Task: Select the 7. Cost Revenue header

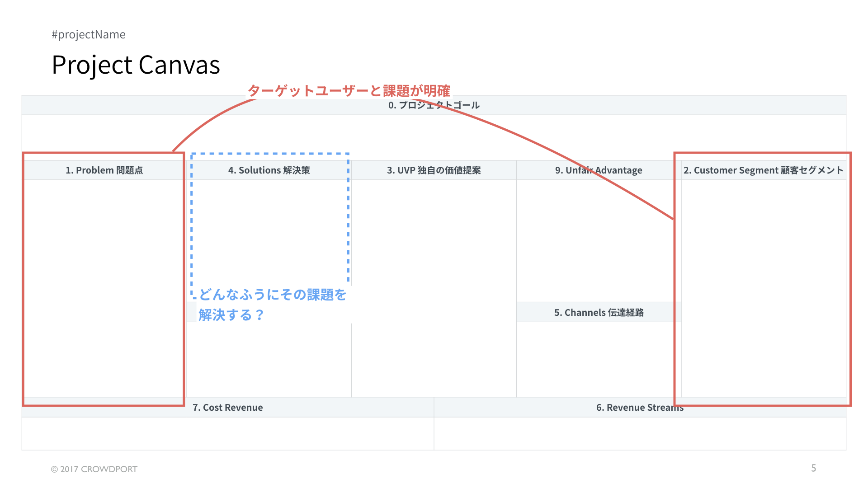Action: click(x=227, y=408)
